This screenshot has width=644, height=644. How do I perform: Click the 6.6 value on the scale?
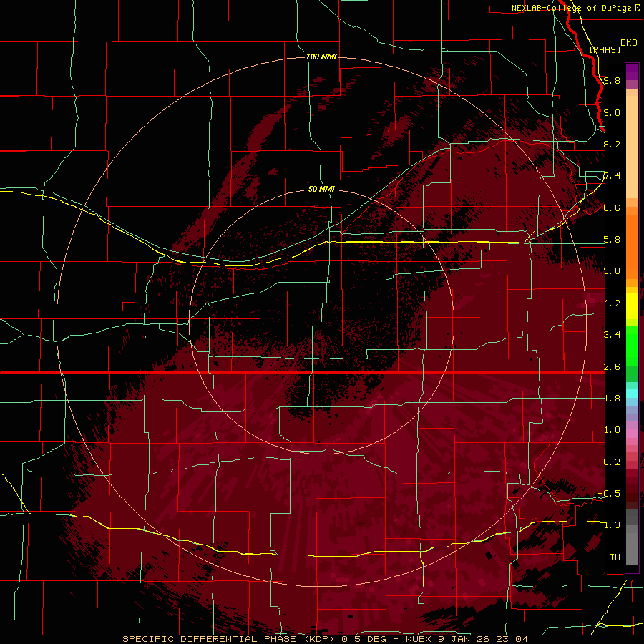coord(612,208)
